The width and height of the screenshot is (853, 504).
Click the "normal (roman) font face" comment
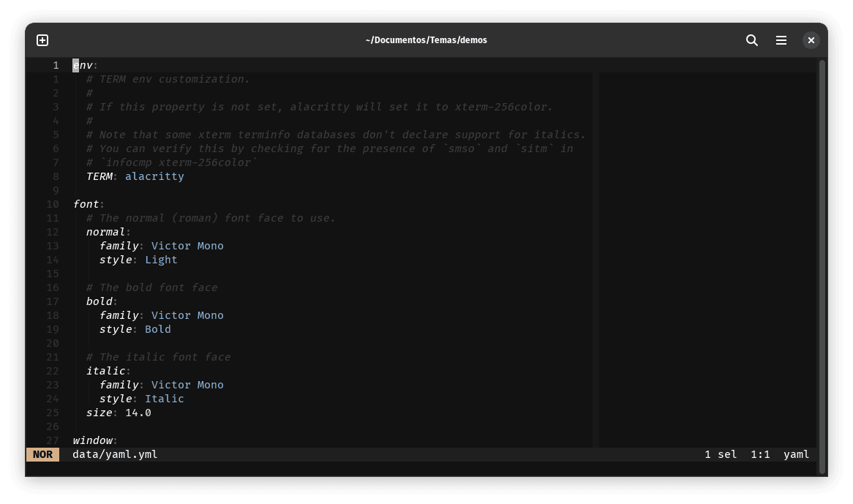point(211,219)
